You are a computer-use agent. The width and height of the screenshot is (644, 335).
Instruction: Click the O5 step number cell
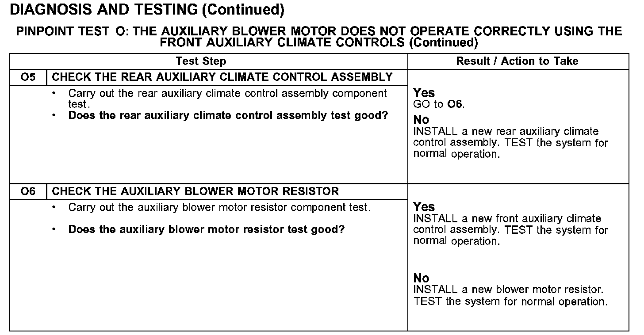(x=28, y=77)
